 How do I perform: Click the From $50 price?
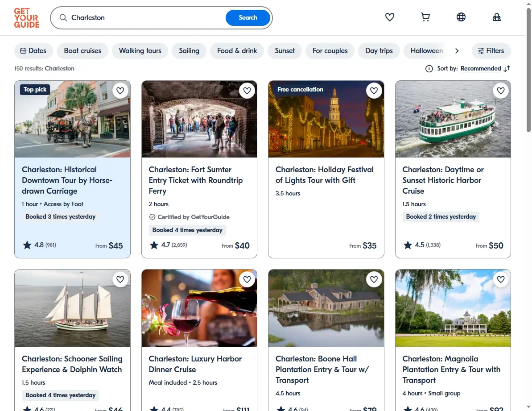point(489,246)
